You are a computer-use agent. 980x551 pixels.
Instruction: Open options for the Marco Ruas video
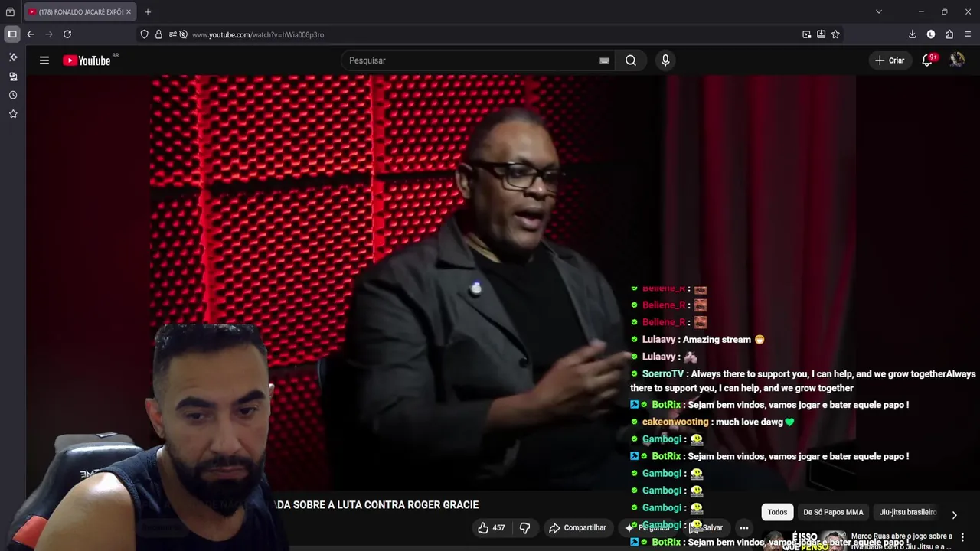point(962,537)
